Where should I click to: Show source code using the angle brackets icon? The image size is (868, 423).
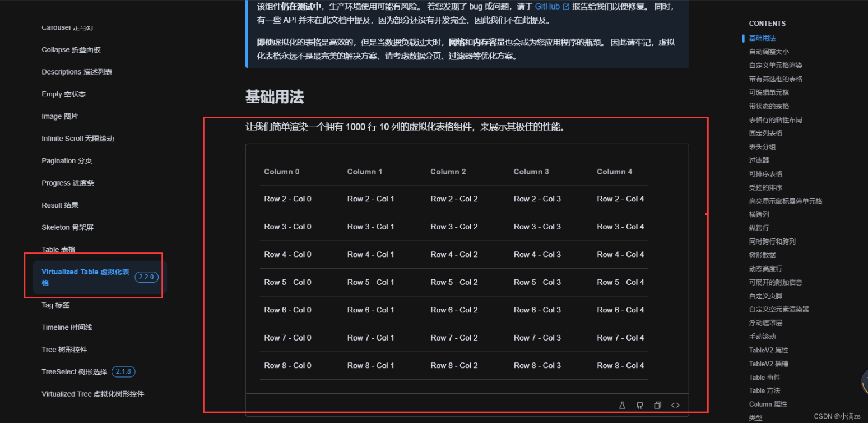(675, 405)
